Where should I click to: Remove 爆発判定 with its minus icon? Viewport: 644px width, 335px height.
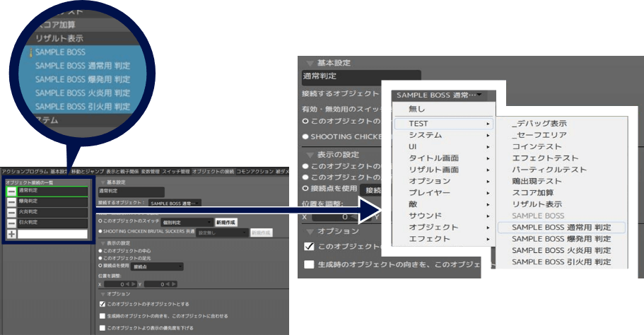click(11, 201)
